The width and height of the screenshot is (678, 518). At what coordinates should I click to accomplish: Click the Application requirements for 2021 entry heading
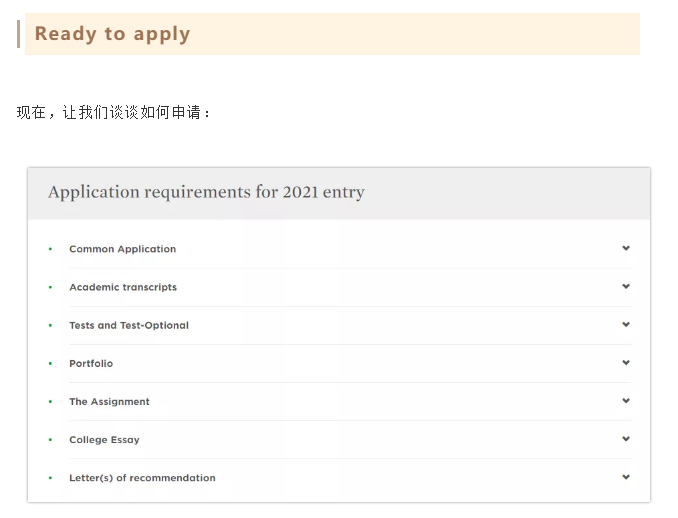point(206,192)
